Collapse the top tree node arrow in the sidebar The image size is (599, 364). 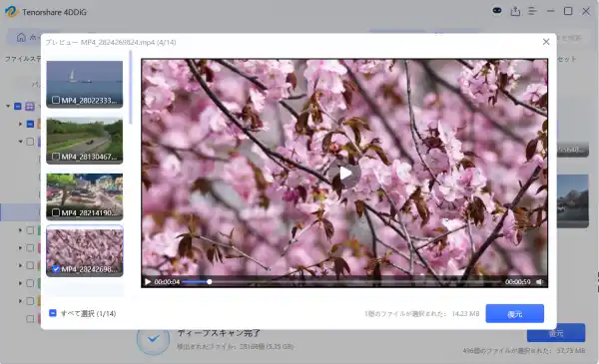[8, 106]
